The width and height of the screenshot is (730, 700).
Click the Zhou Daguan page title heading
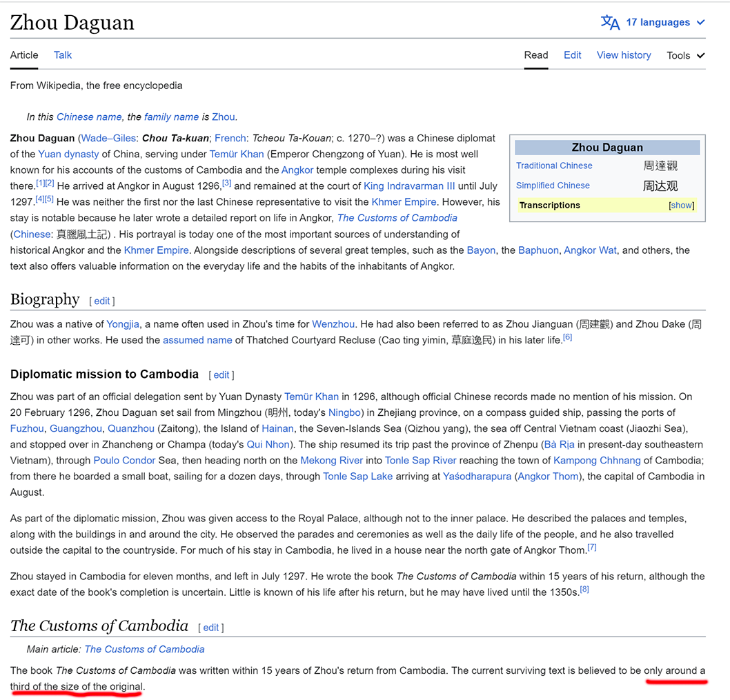tap(72, 23)
